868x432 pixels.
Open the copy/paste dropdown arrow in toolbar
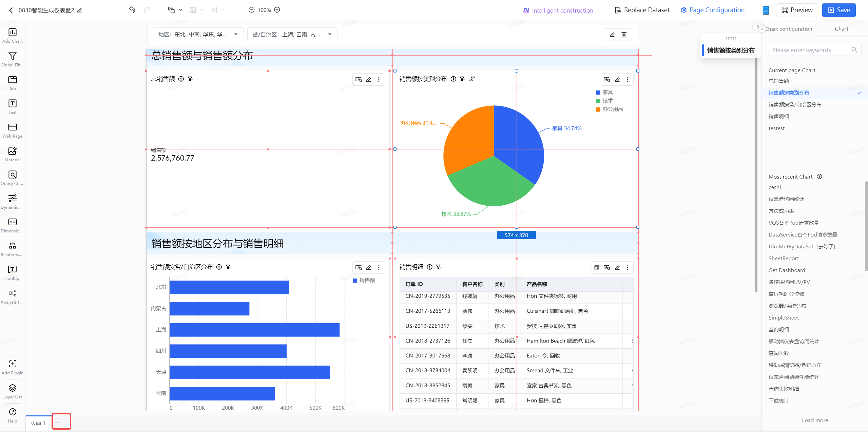(x=181, y=10)
